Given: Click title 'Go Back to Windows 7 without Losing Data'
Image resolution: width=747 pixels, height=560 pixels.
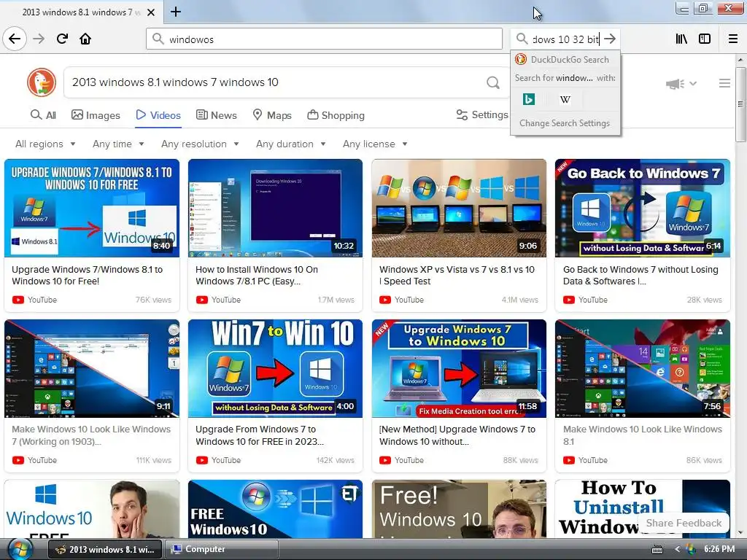Looking at the screenshot, I should [x=640, y=275].
